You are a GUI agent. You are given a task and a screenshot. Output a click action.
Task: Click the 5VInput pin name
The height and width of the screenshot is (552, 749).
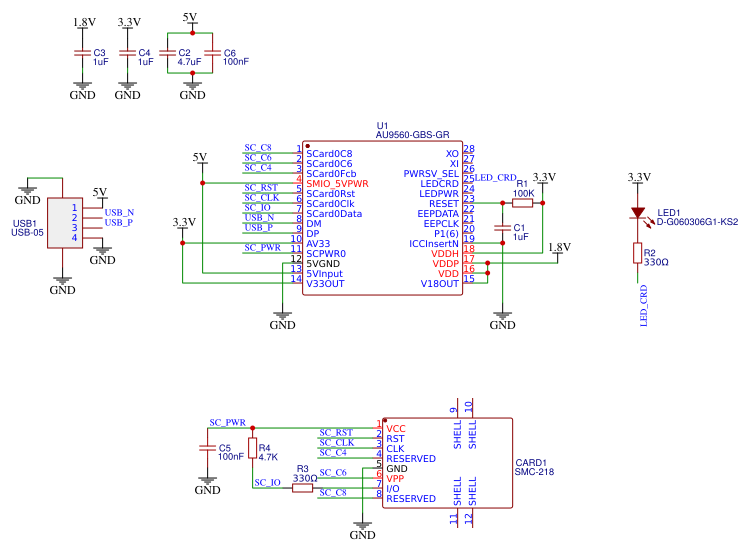(324, 274)
